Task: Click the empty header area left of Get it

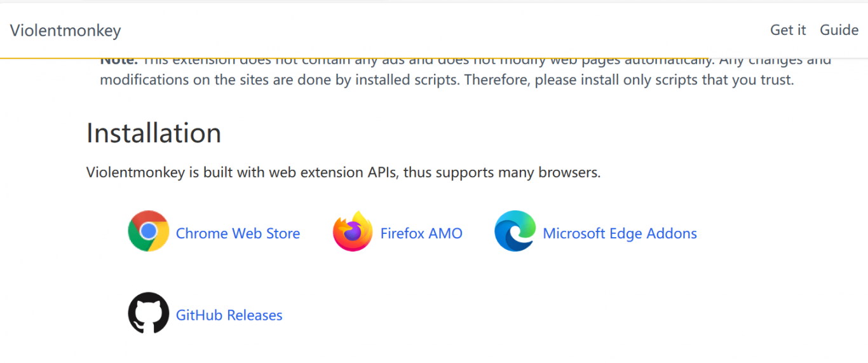Action: 445,30
